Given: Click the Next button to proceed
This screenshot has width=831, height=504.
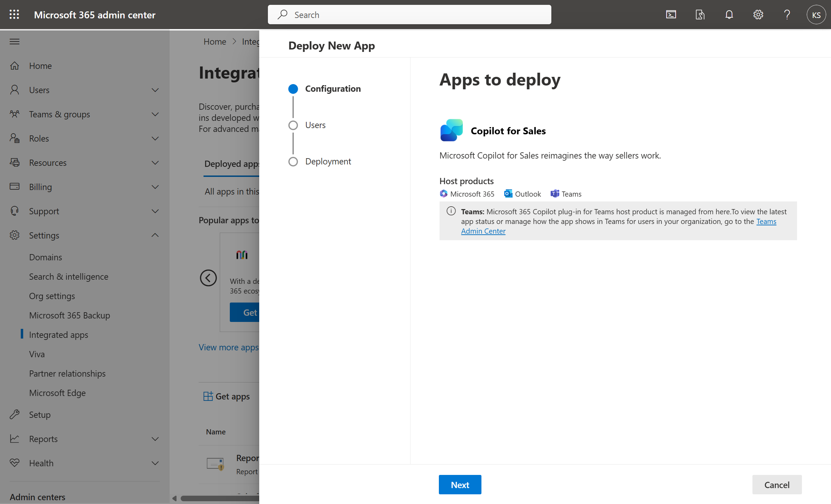Looking at the screenshot, I should (460, 484).
